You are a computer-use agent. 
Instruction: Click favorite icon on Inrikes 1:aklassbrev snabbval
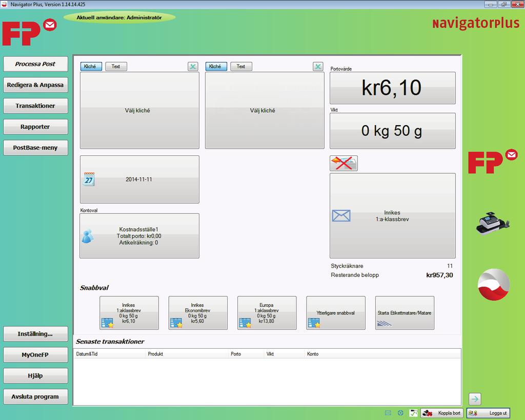108,323
